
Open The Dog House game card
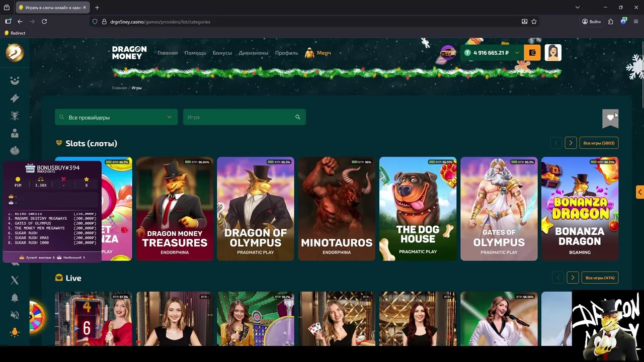click(x=418, y=209)
